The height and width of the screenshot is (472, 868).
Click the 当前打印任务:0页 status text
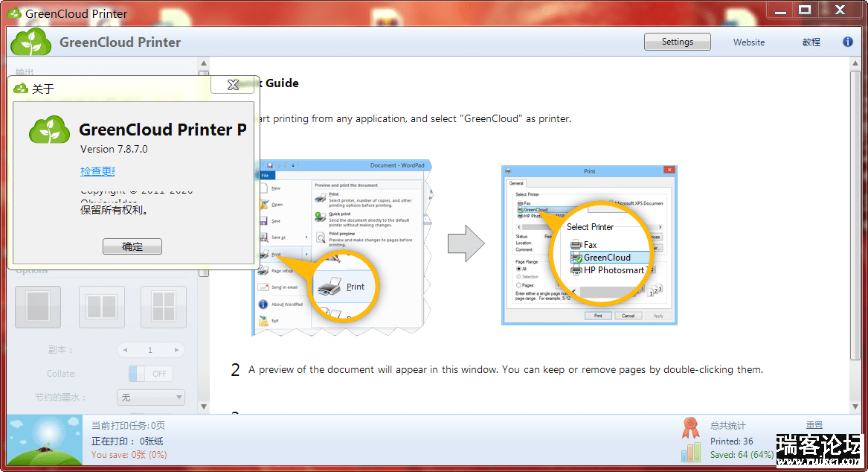tap(128, 425)
